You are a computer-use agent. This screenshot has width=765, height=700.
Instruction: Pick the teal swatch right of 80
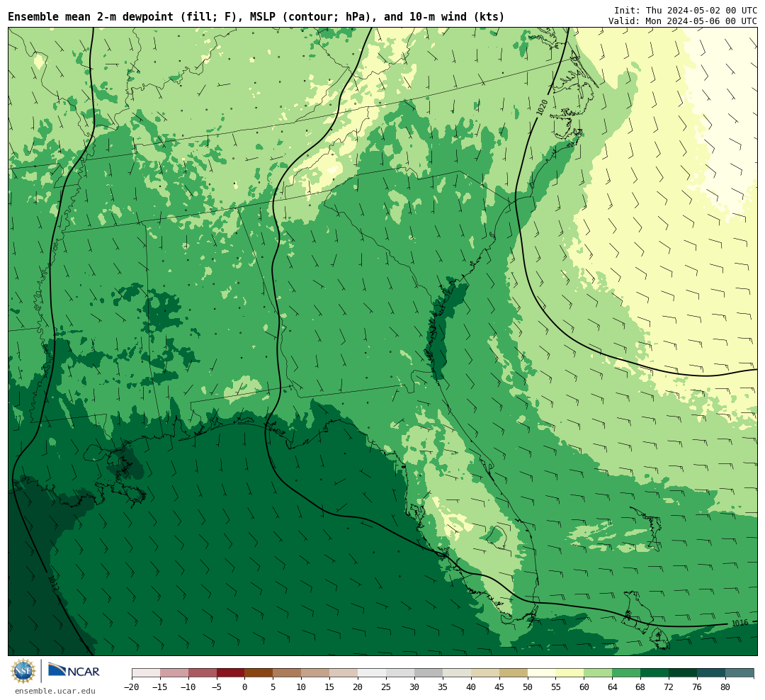(740, 673)
